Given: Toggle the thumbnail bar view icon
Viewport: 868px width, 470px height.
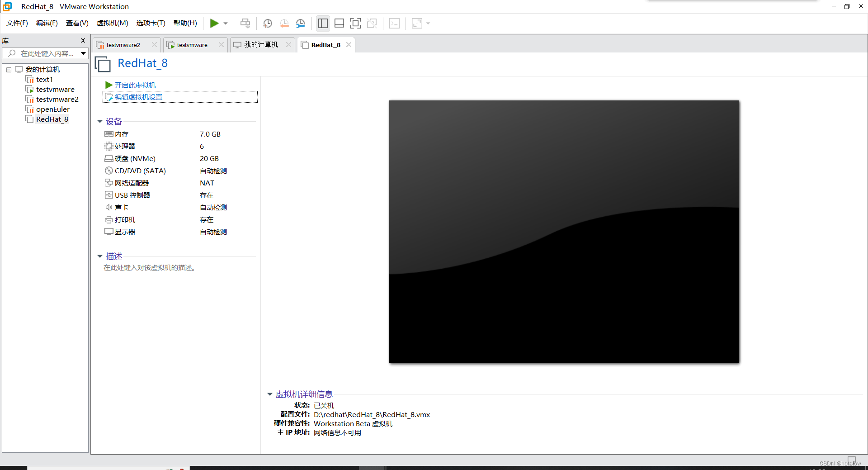Looking at the screenshot, I should [x=339, y=23].
